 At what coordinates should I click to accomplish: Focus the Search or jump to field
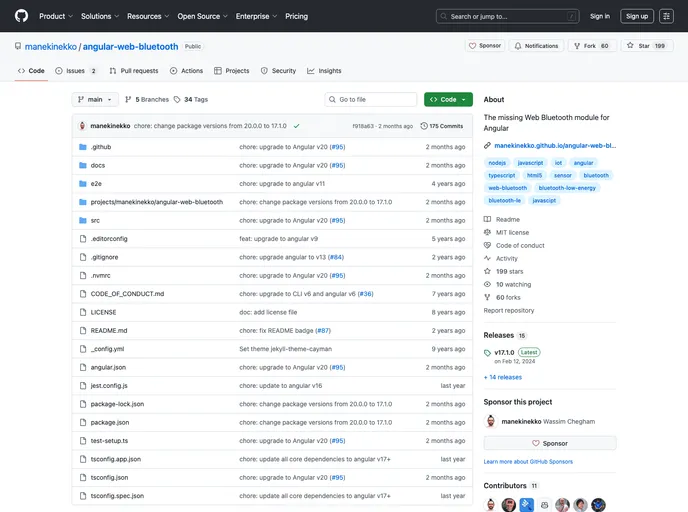[508, 16]
